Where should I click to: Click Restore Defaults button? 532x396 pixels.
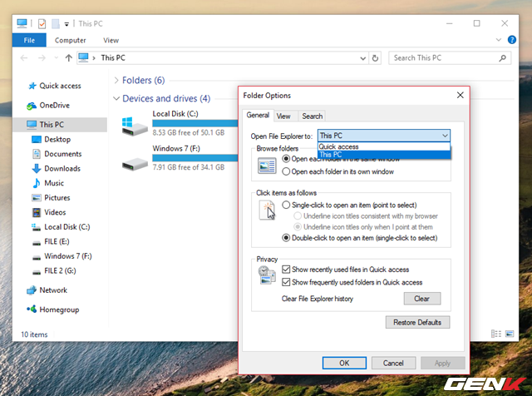[x=417, y=323]
